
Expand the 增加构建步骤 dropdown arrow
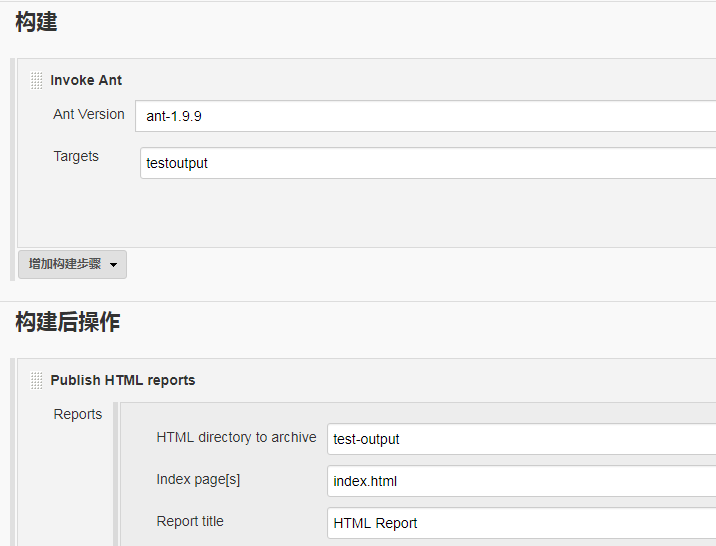(x=113, y=265)
